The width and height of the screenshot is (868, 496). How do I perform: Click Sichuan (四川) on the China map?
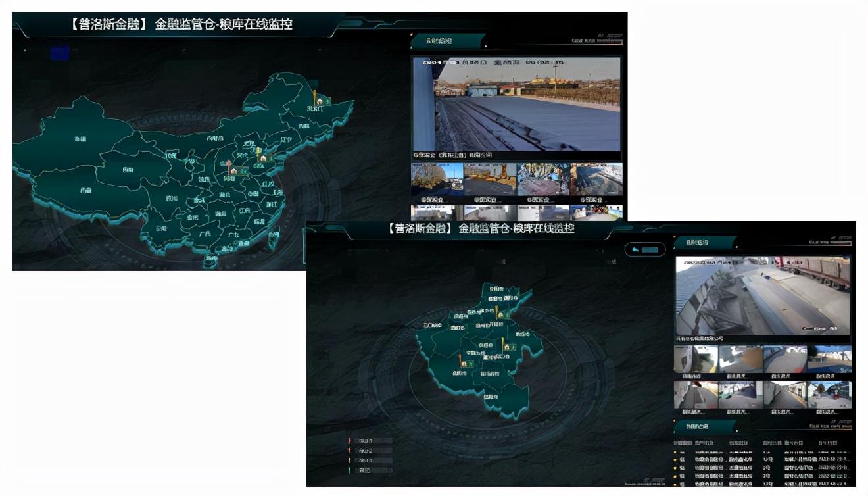point(172,197)
